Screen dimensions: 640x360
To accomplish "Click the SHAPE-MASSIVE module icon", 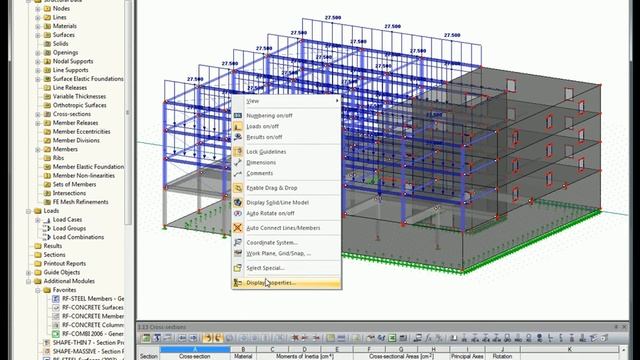I will click(47, 351).
